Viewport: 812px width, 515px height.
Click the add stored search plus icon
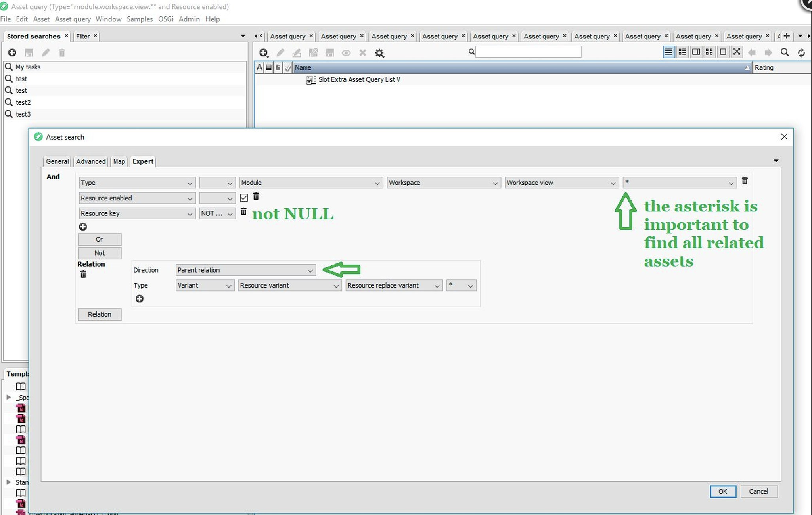(x=12, y=52)
